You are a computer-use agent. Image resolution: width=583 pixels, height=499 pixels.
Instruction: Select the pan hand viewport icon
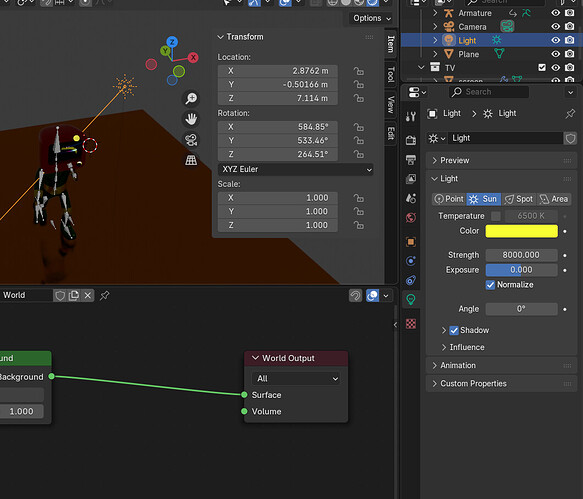(191, 119)
